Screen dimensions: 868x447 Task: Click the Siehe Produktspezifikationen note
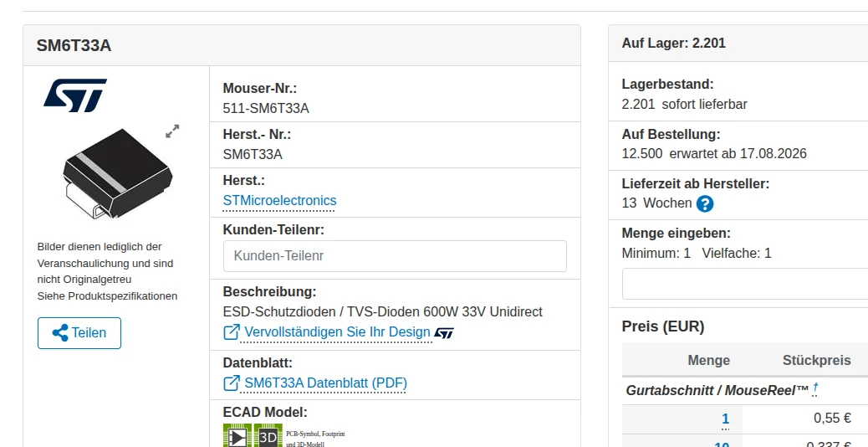(107, 295)
